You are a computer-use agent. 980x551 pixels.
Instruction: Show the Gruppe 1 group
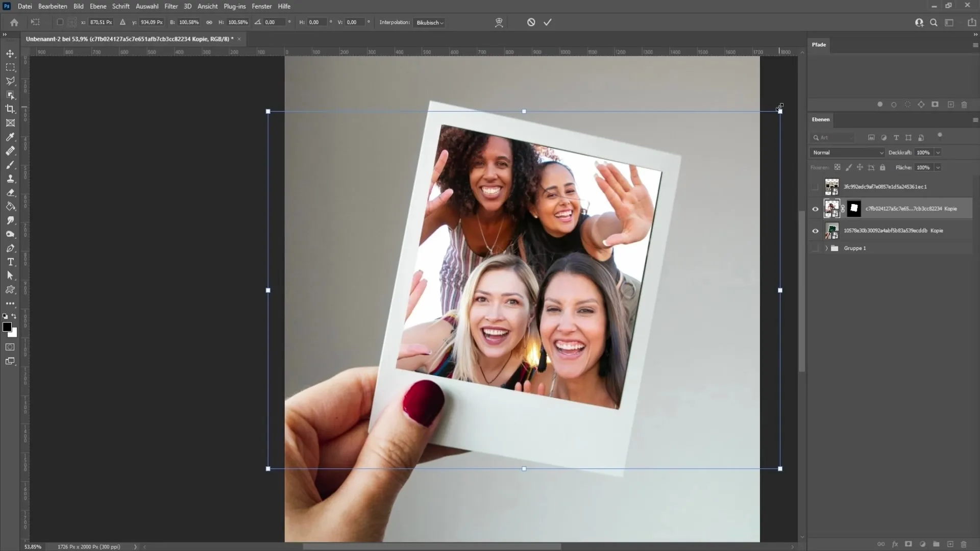coord(815,248)
